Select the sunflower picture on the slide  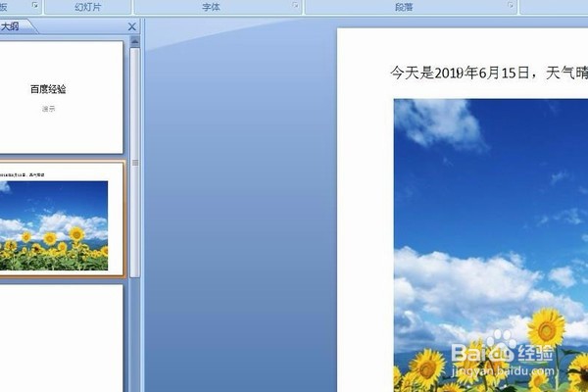[x=491, y=245]
